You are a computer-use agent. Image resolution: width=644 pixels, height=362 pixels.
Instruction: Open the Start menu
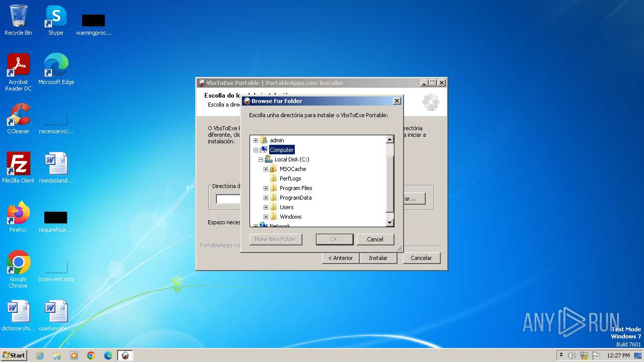pyautogui.click(x=14, y=355)
